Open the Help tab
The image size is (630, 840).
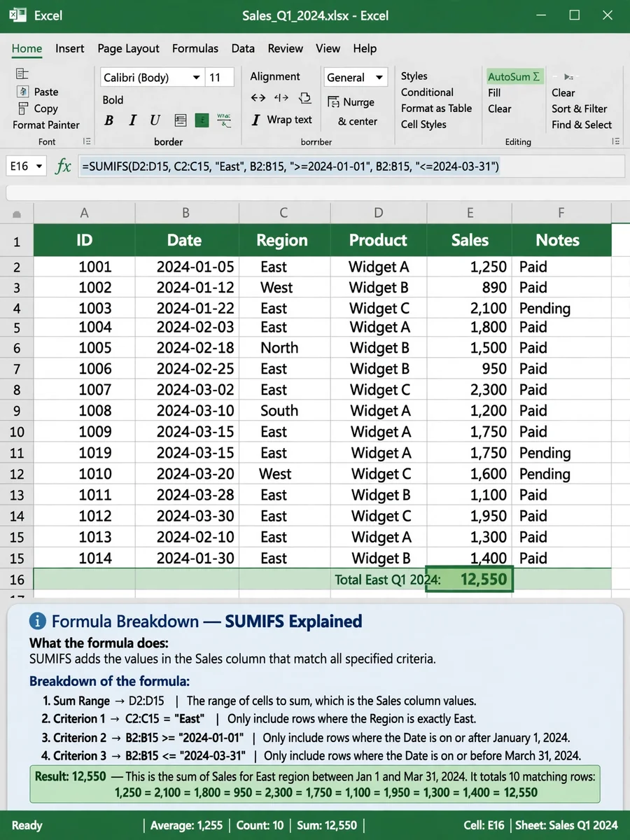tap(365, 48)
